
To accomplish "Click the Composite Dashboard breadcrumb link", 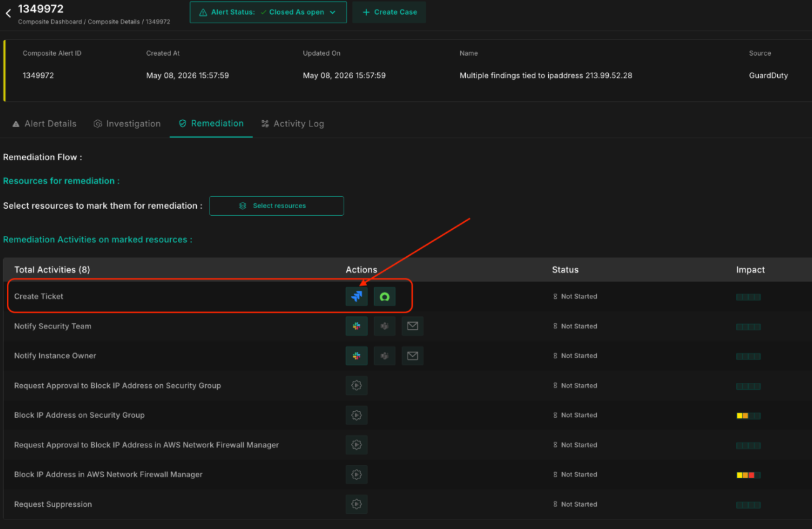I will coord(50,22).
